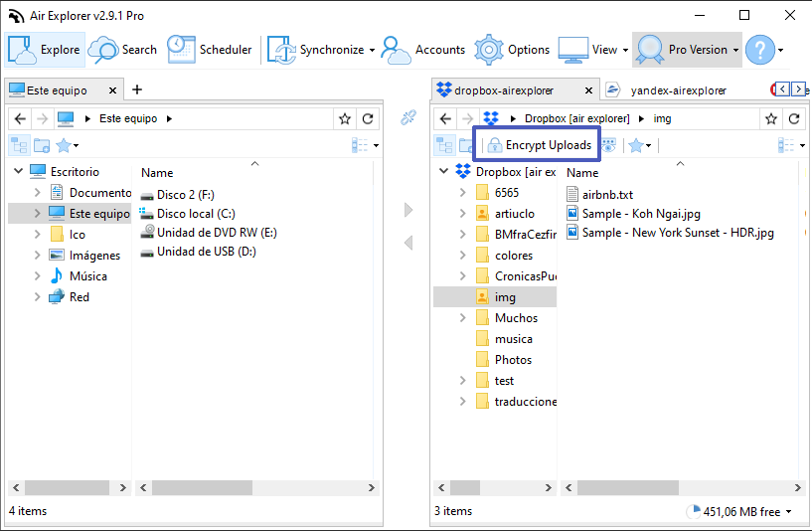Screen dimensions: 812x531
Task: Select the dropbox-airexplorer tab
Action: point(504,90)
